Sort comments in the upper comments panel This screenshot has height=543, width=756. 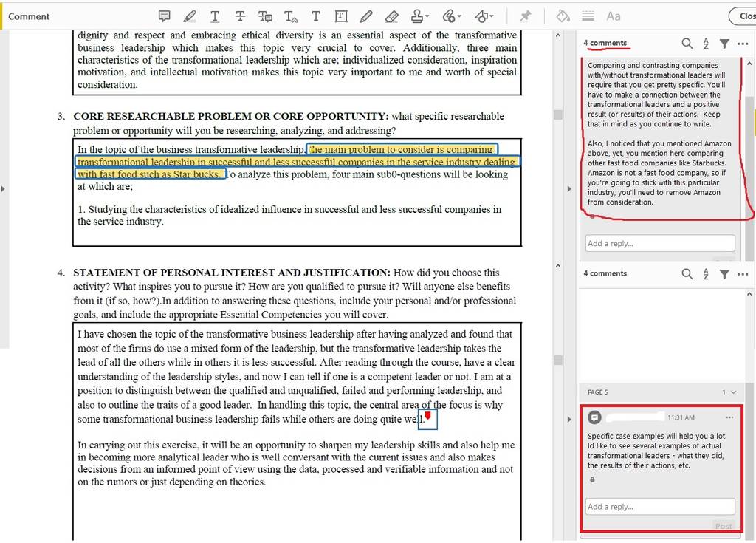706,44
